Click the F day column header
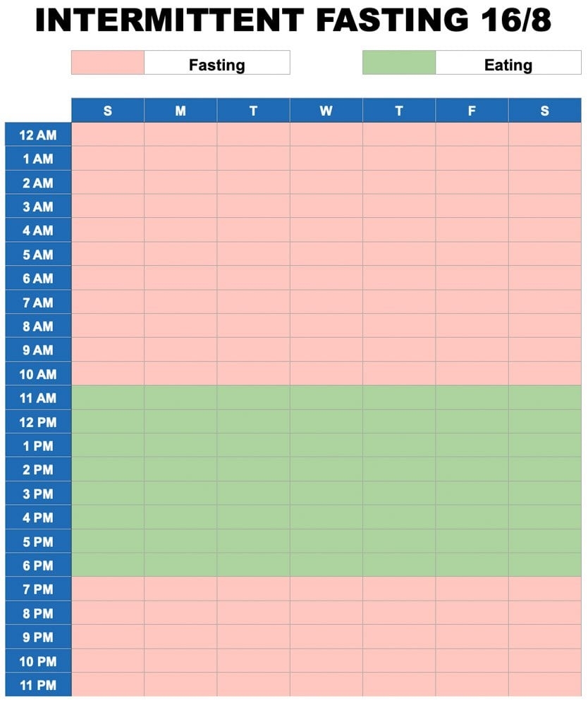The image size is (588, 705). click(x=472, y=111)
